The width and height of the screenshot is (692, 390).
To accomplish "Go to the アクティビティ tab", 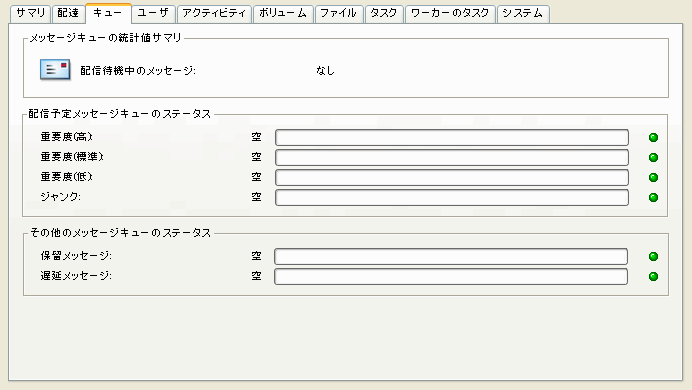I will 214,13.
